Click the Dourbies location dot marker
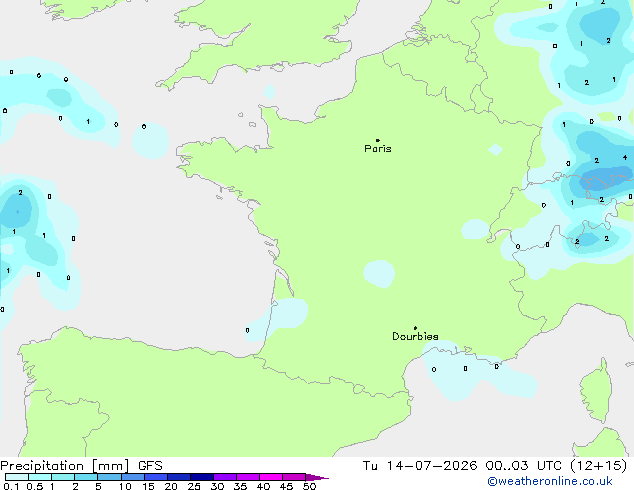 coord(415,328)
